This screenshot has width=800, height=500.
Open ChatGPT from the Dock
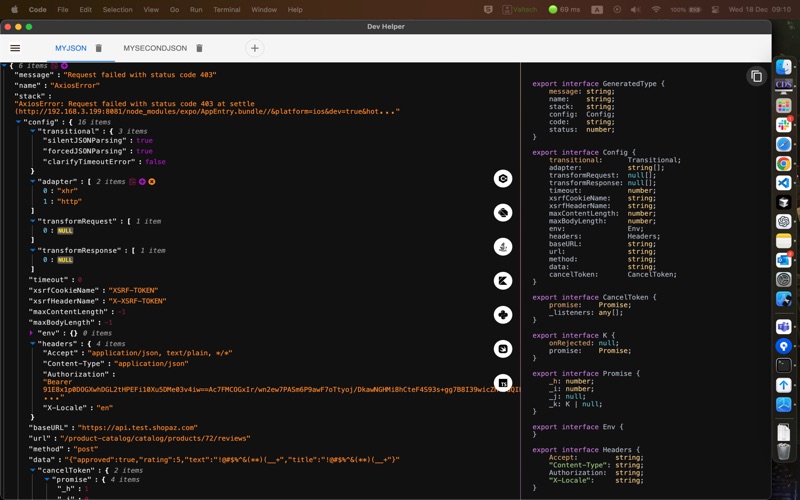click(784, 221)
